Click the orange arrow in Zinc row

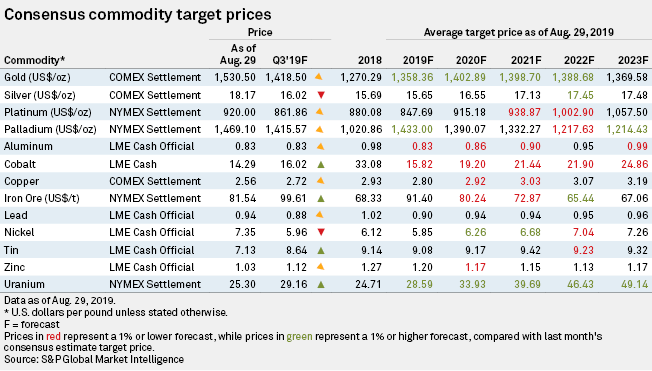click(x=320, y=267)
